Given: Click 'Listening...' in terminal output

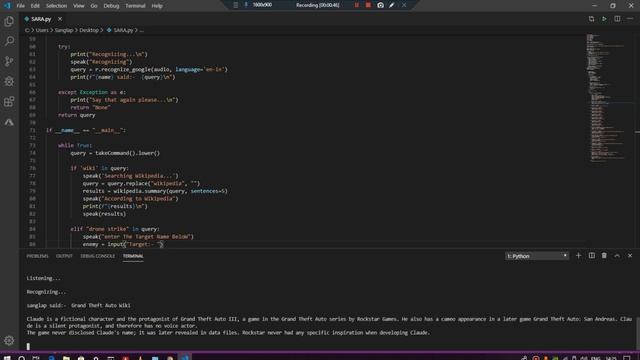Looking at the screenshot, I should click(x=43, y=278).
